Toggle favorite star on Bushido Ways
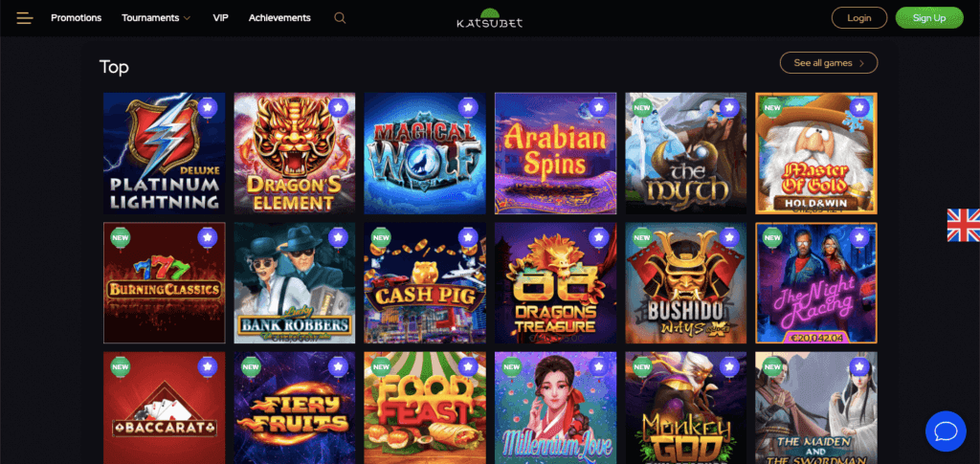 pyautogui.click(x=728, y=237)
